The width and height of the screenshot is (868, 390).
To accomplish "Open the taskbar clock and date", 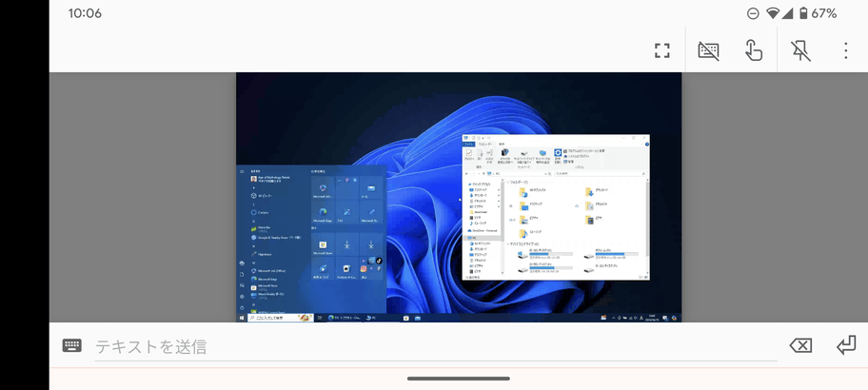I will (652, 318).
